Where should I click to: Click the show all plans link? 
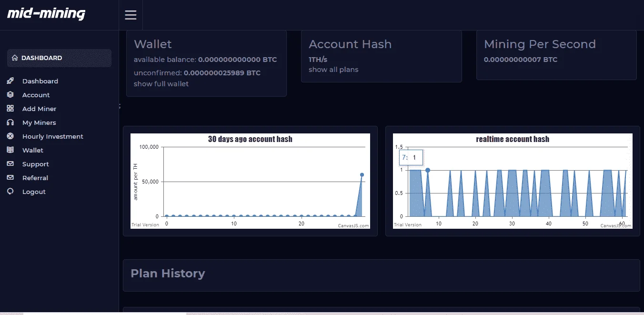click(x=333, y=70)
